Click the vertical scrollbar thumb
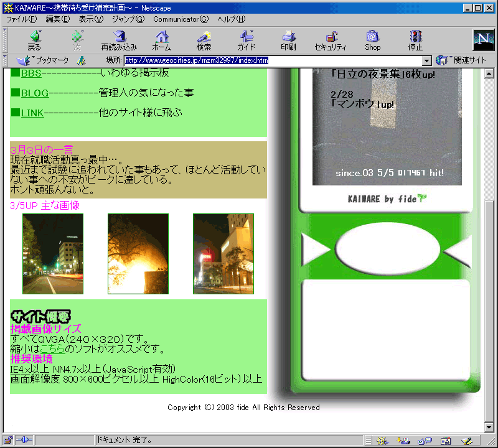The height and width of the screenshot is (448, 498). click(x=489, y=311)
